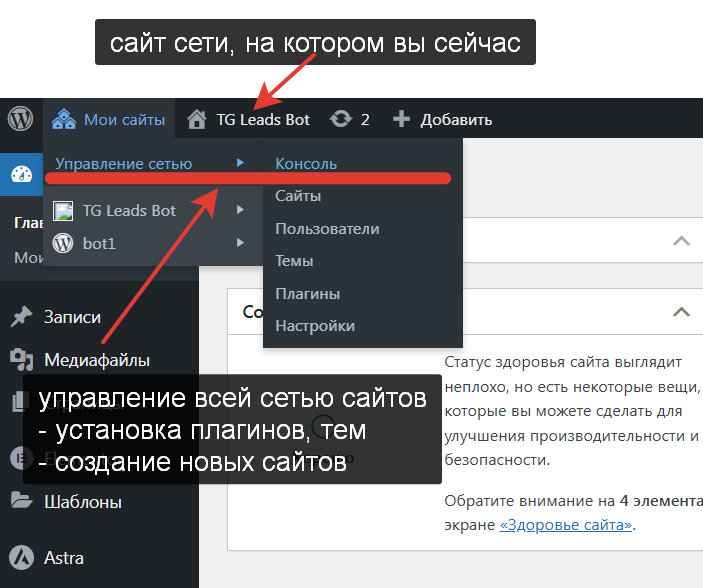Click the Astra logo icon
Viewport: 703px width, 588px height.
click(x=22, y=558)
